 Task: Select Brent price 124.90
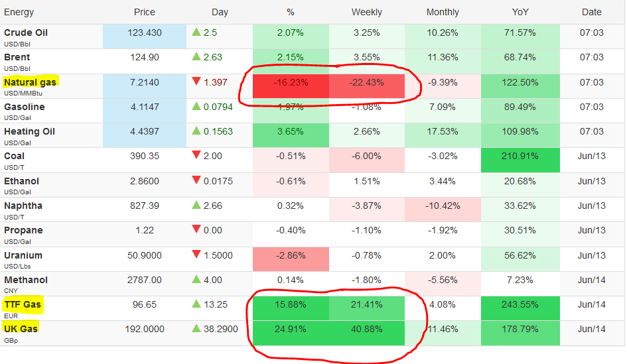145,57
